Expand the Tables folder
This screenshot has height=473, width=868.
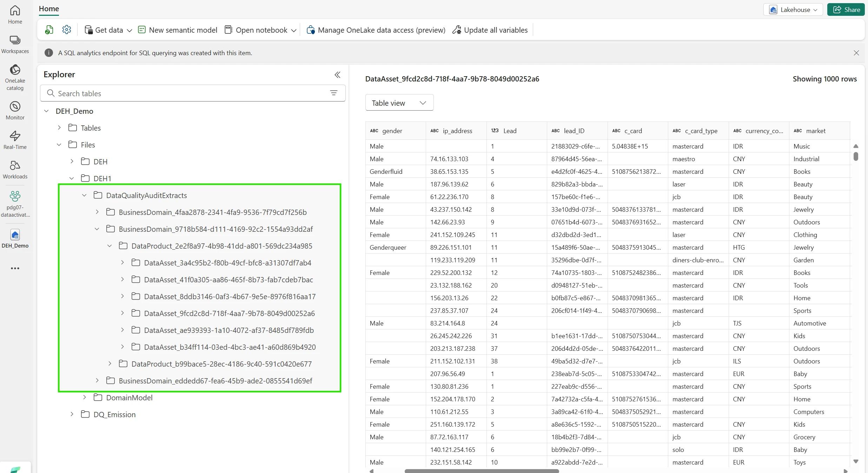(x=59, y=128)
